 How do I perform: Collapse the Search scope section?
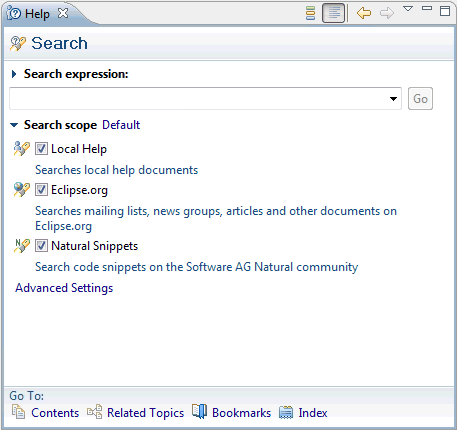click(14, 125)
